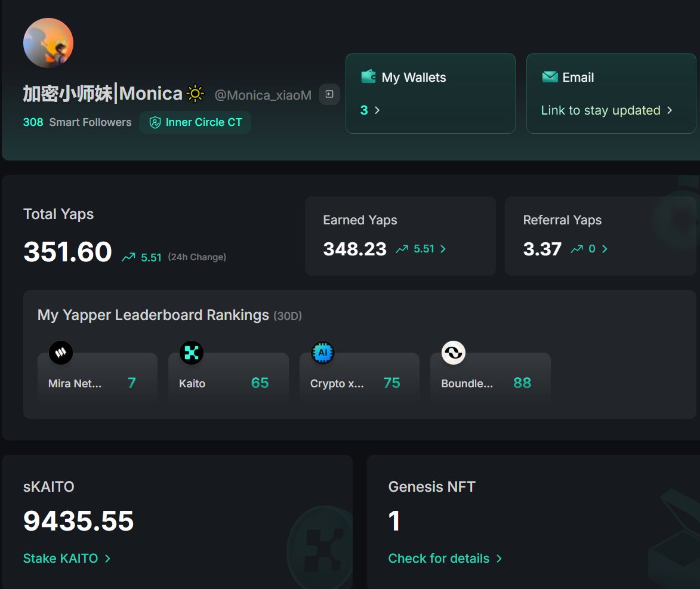This screenshot has width=700, height=589.
Task: Click the Kaito logo icon
Action: (x=192, y=353)
